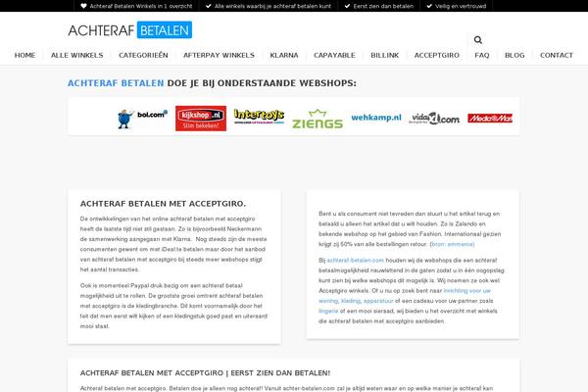Viewport: 588px width, 392px height.
Task: Click the heart icon in top bar
Action: pyautogui.click(x=83, y=6)
